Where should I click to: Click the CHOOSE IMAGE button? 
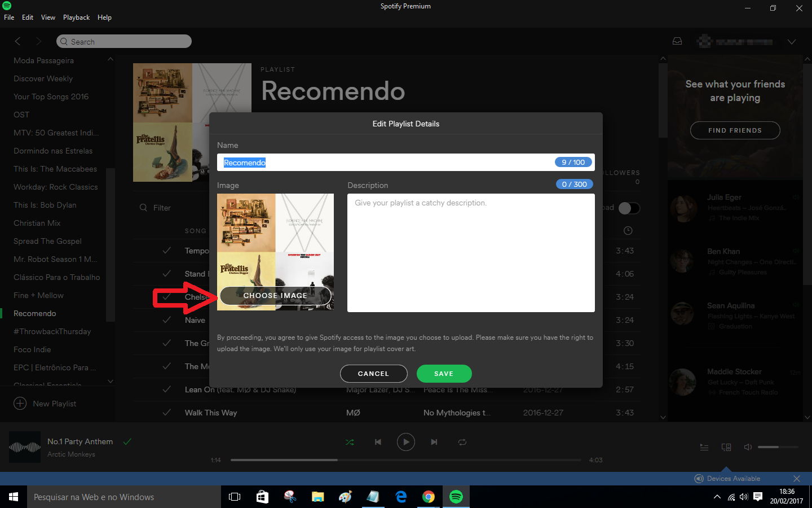[275, 295]
